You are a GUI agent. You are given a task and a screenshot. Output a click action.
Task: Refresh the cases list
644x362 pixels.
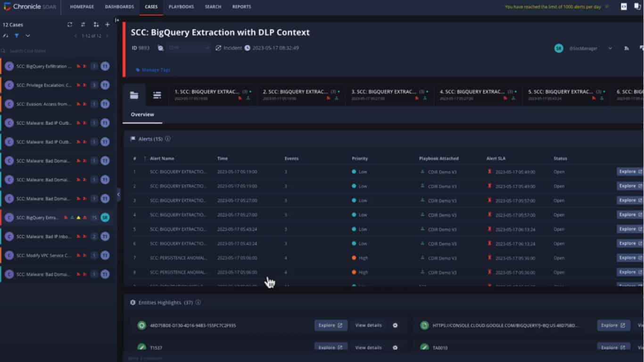tap(70, 25)
